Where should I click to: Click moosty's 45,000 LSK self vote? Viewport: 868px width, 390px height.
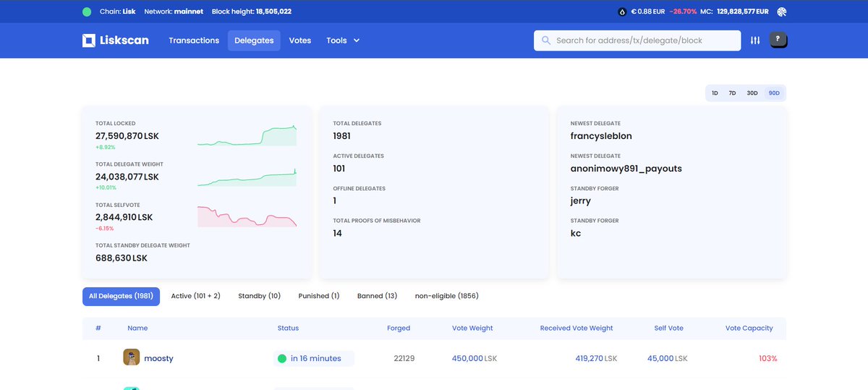click(x=667, y=358)
